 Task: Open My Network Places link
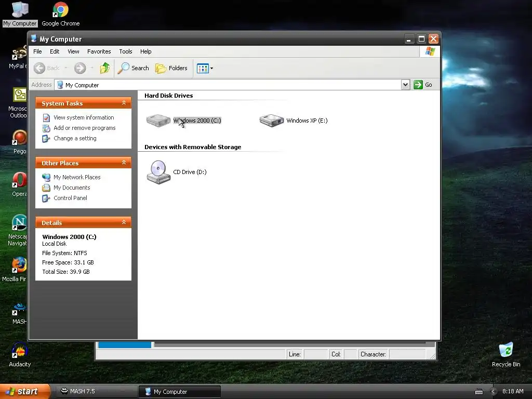pyautogui.click(x=77, y=177)
